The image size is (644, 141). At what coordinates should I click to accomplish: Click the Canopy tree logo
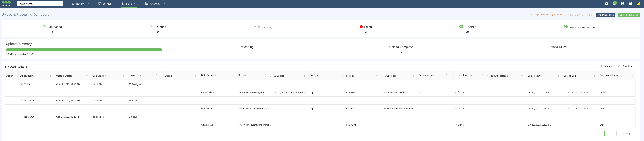(6, 3)
